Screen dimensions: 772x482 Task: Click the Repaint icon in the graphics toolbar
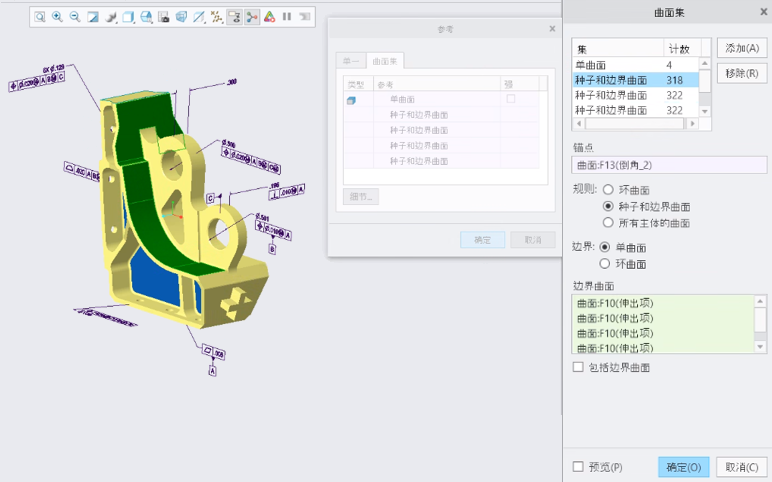tap(93, 17)
